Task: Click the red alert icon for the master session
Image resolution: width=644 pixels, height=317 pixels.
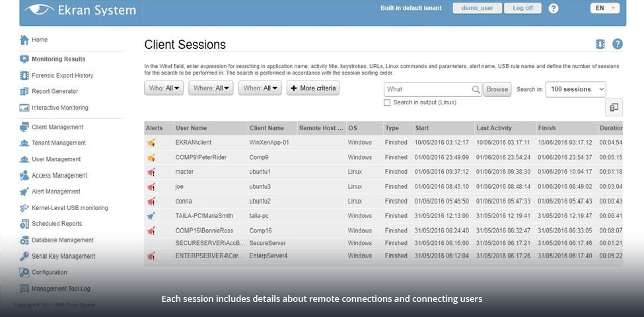Action: click(x=151, y=172)
